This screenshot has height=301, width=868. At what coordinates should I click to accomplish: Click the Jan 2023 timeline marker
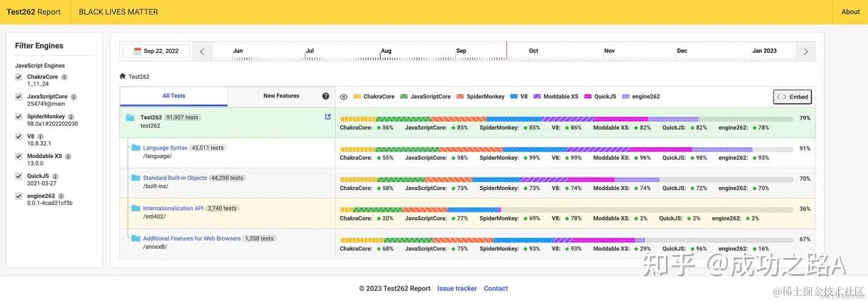pyautogui.click(x=764, y=51)
